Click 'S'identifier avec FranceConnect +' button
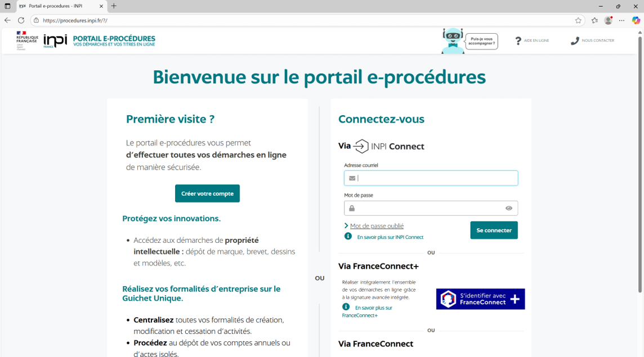Viewport: 644px width, 357px height. click(480, 299)
